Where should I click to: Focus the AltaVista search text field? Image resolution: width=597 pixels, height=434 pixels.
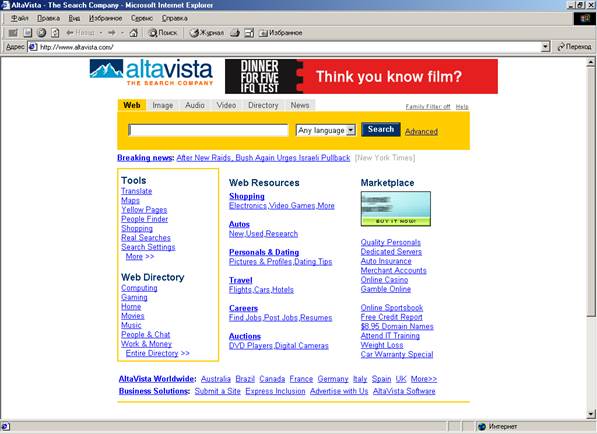click(x=208, y=130)
